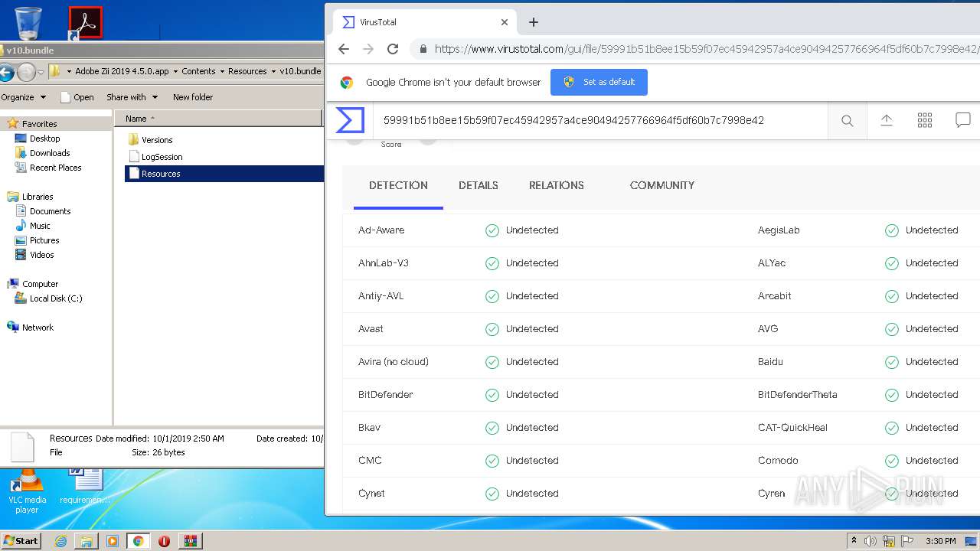Switch to the DETECTION tab
The height and width of the screenshot is (551, 980).
[x=398, y=185]
